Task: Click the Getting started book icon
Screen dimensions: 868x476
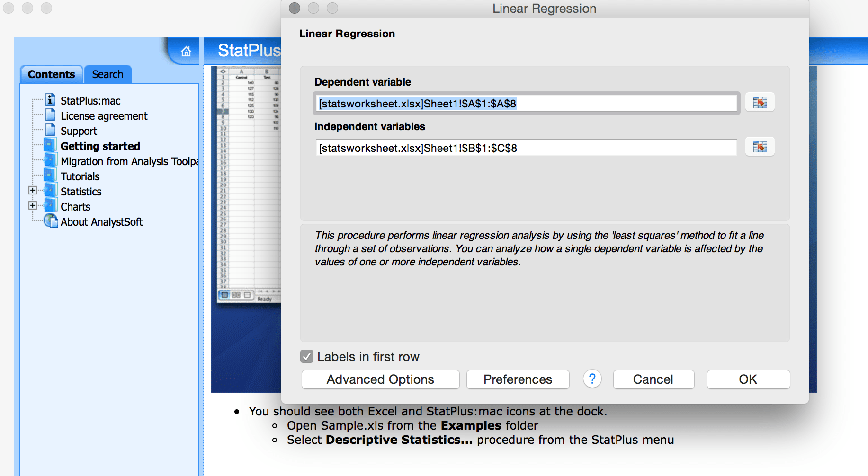Action: (50, 145)
